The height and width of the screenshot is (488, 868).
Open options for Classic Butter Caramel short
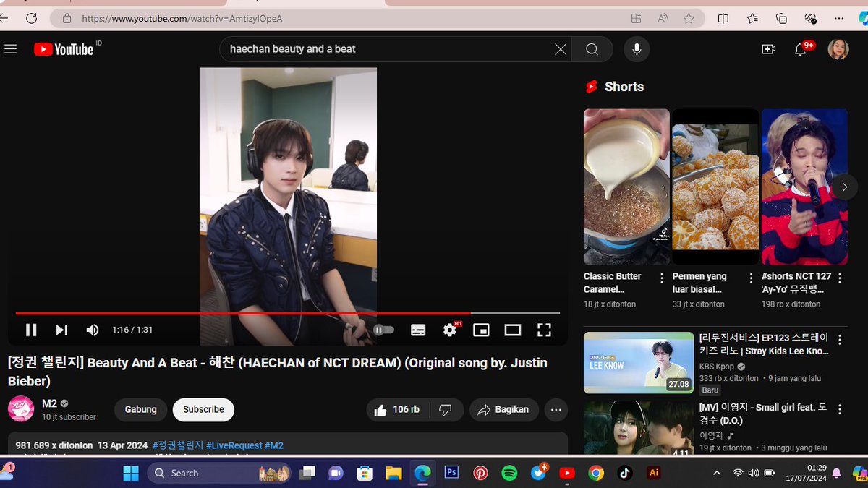point(662,278)
